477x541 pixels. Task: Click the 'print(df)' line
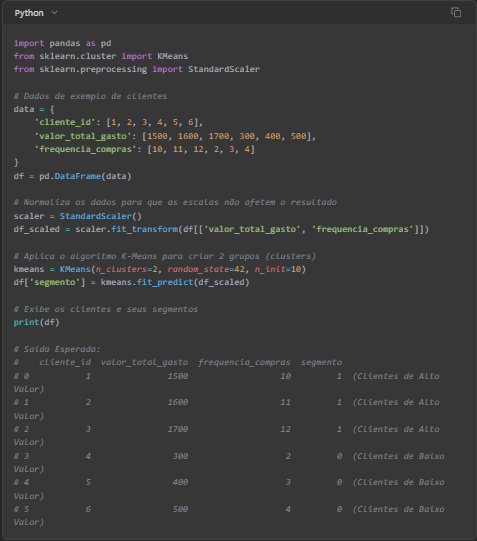pyautogui.click(x=37, y=323)
